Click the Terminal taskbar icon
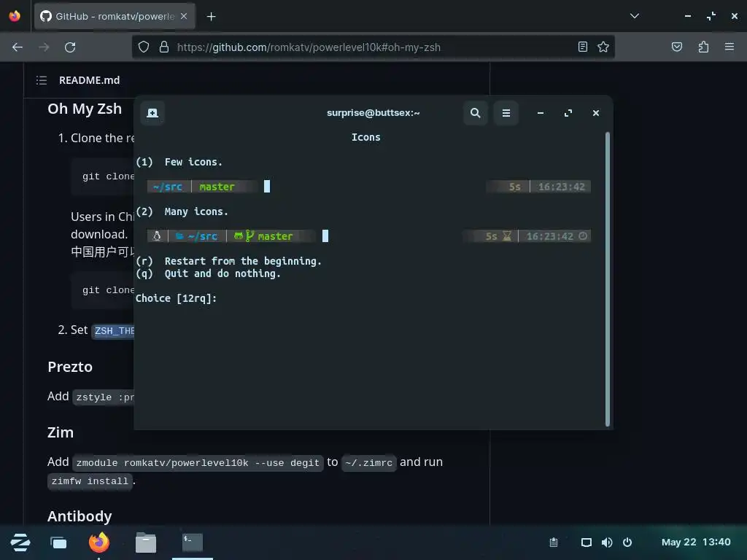 [x=193, y=542]
